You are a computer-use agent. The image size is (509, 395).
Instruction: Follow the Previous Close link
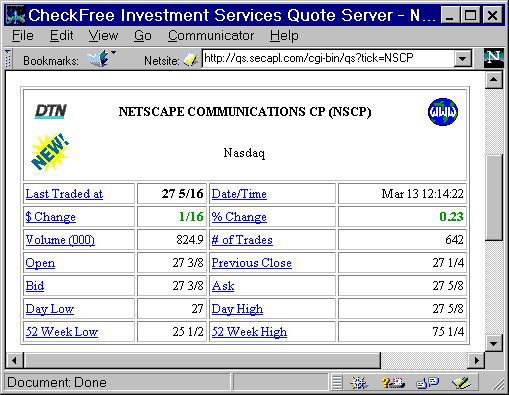point(252,263)
